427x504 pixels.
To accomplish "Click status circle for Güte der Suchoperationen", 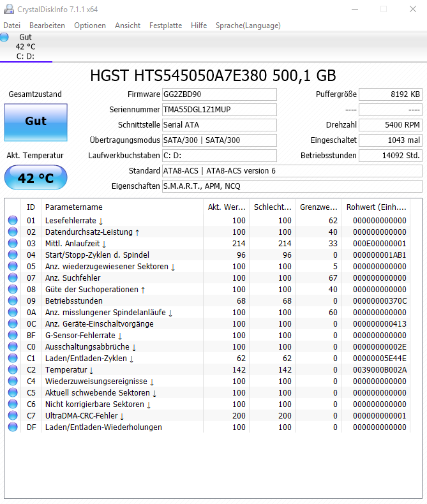I will coord(13,289).
